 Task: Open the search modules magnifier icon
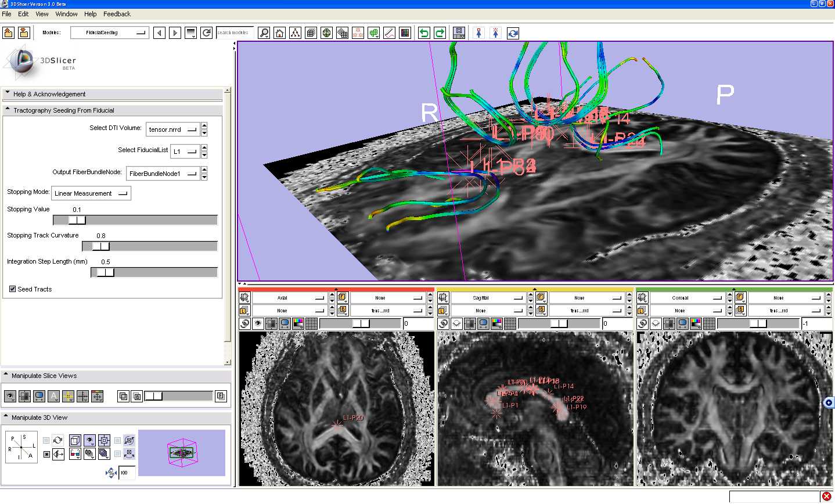(264, 33)
